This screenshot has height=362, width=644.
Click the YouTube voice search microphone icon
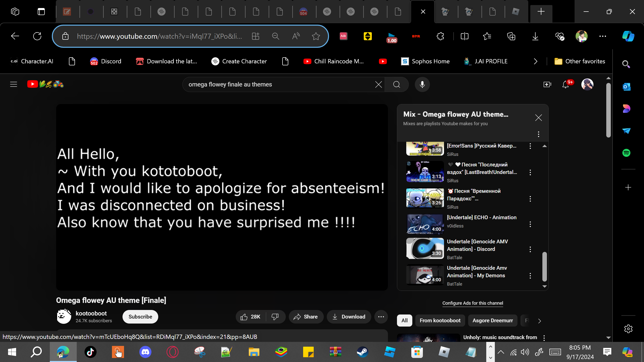tap(422, 84)
